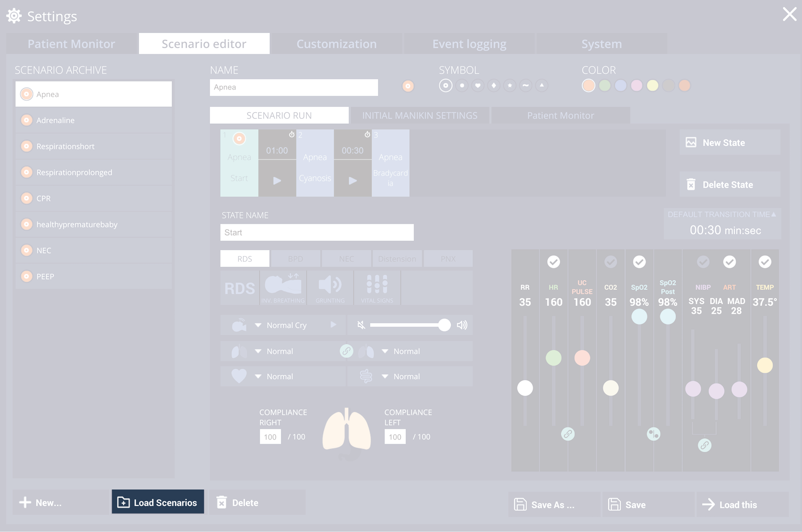Select the star symbol for scenario

pyautogui.click(x=509, y=85)
